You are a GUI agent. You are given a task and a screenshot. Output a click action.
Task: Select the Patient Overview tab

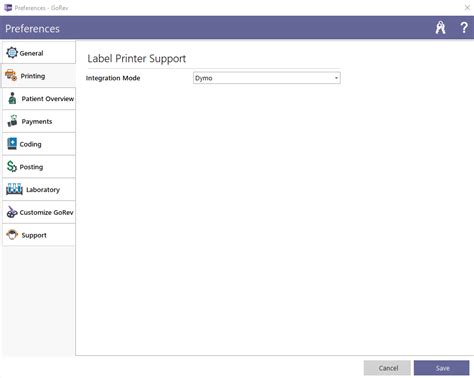[39, 98]
